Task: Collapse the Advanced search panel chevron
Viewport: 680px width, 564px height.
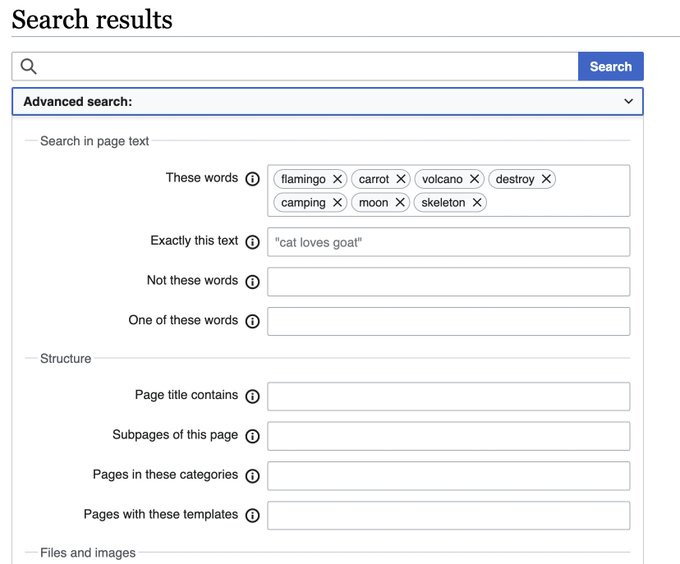Action: click(628, 101)
